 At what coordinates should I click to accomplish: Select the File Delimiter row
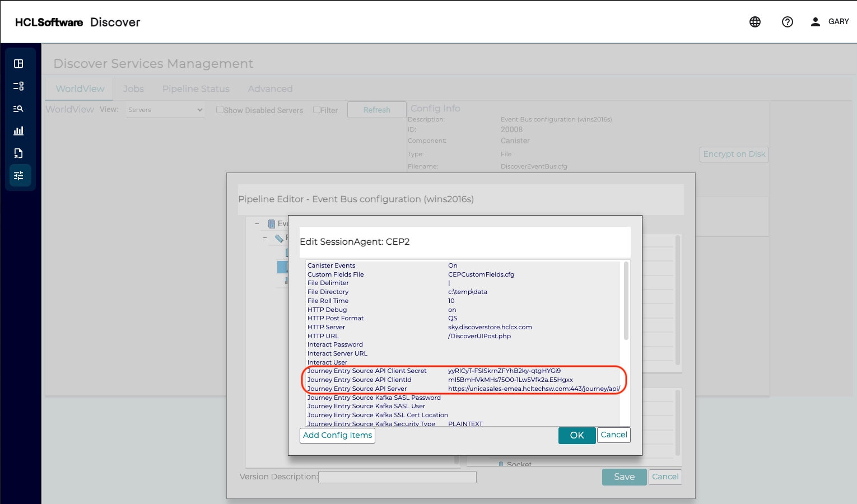point(463,283)
